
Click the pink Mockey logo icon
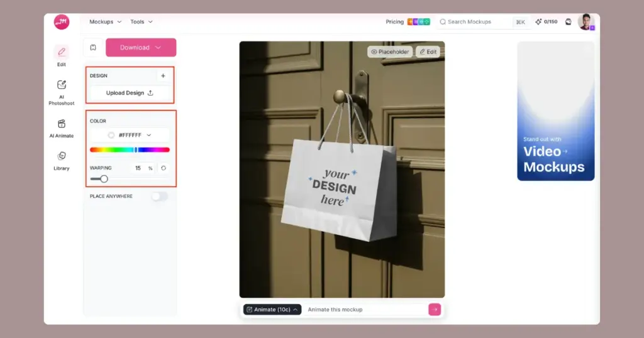[62, 22]
